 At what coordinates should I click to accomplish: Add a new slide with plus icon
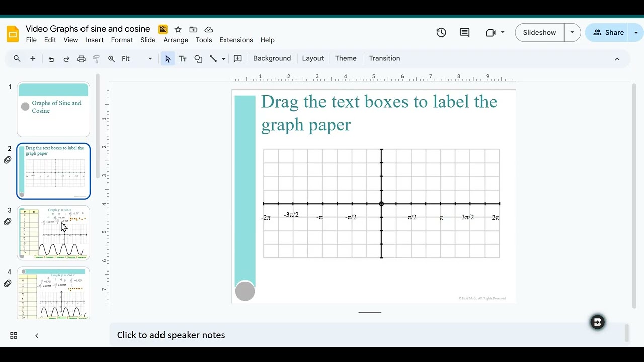pyautogui.click(x=33, y=59)
